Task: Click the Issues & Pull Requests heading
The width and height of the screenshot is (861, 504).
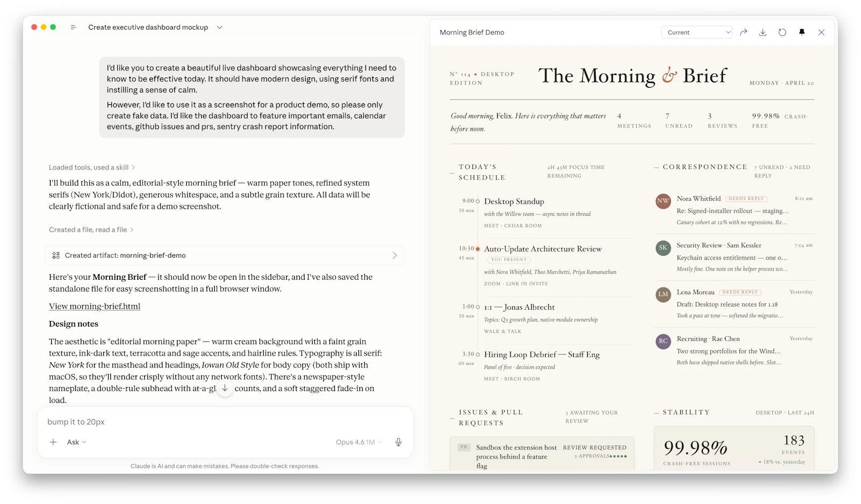Action: 491,417
